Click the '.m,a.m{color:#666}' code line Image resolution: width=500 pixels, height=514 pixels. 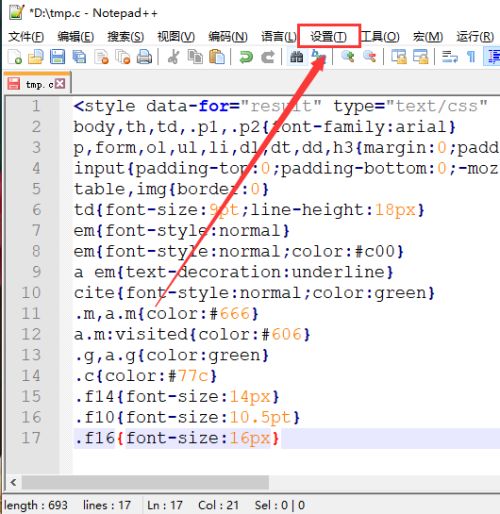(x=166, y=314)
